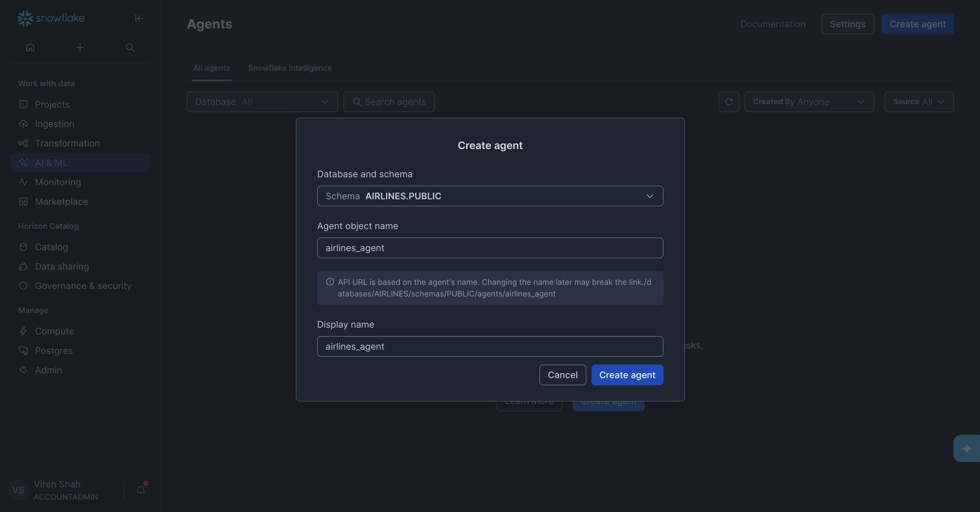Open the notifications bell icon

coord(141,490)
